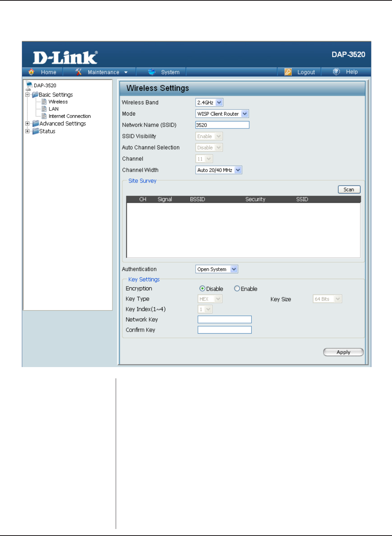Image resolution: width=392 pixels, height=536 pixels.
Task: Select Wireless in the tree
Action: pyautogui.click(x=58, y=102)
